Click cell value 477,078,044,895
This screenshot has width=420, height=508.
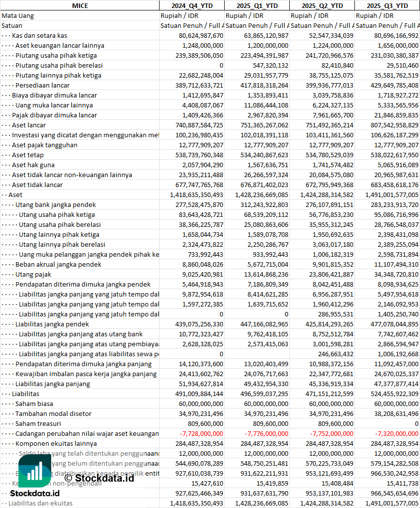395,324
